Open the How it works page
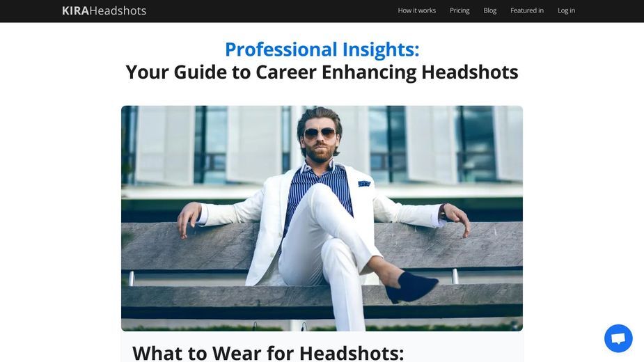 click(x=416, y=10)
